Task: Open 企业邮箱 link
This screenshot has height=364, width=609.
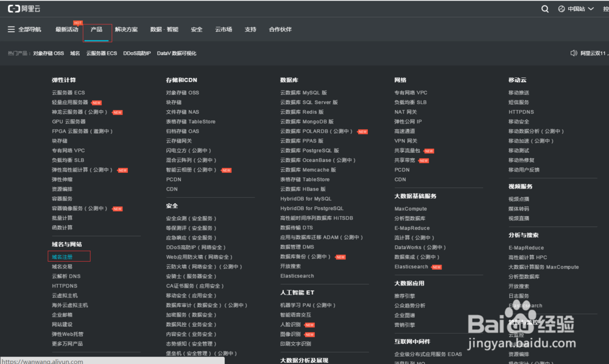Action: click(x=62, y=315)
